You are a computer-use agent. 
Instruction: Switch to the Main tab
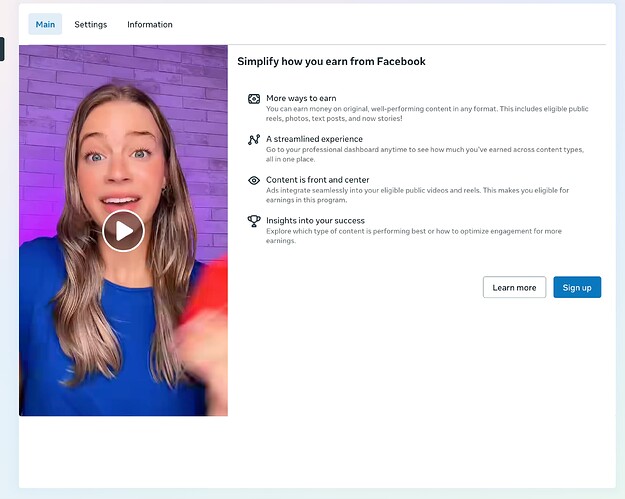(x=45, y=25)
